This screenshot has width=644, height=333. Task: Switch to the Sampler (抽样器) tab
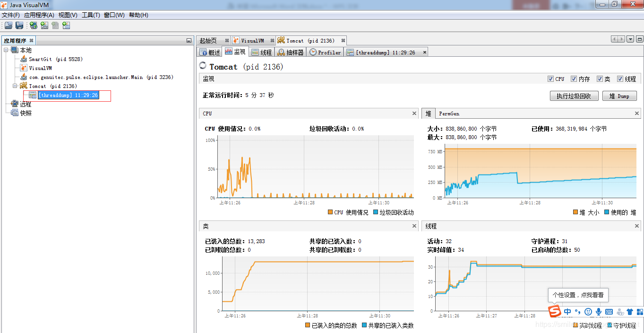[291, 52]
